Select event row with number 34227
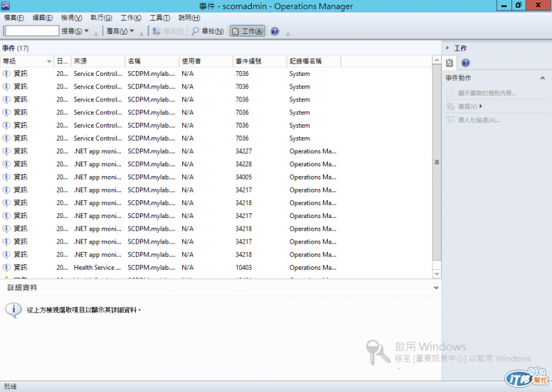The width and height of the screenshot is (552, 392). [216, 151]
